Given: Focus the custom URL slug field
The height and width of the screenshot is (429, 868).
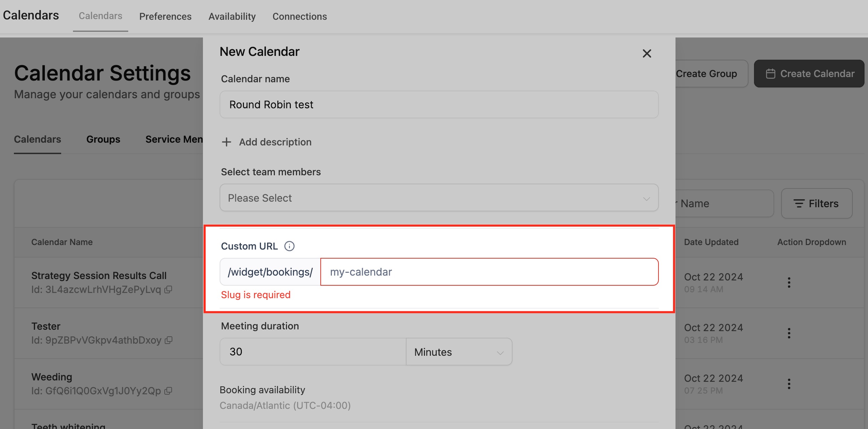Looking at the screenshot, I should click(489, 272).
